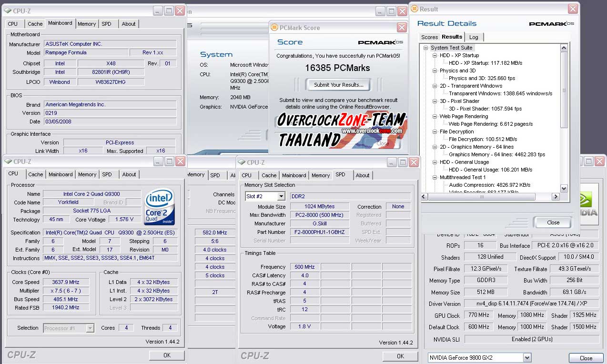Screen dimensions: 607x364
Task: Select the Results tab in the Result window
Action: [x=452, y=37]
